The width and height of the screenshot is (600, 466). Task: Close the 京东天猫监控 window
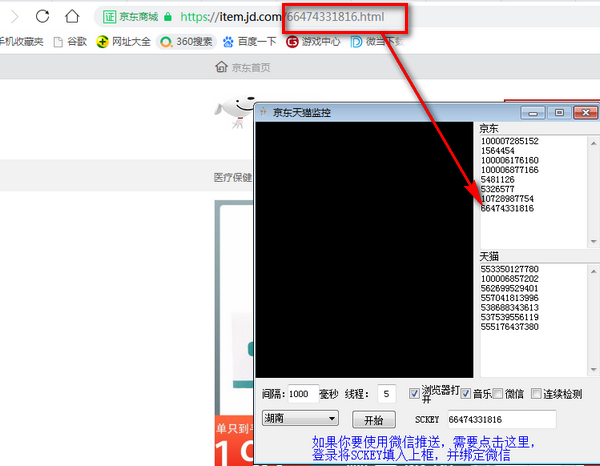pyautogui.click(x=585, y=112)
